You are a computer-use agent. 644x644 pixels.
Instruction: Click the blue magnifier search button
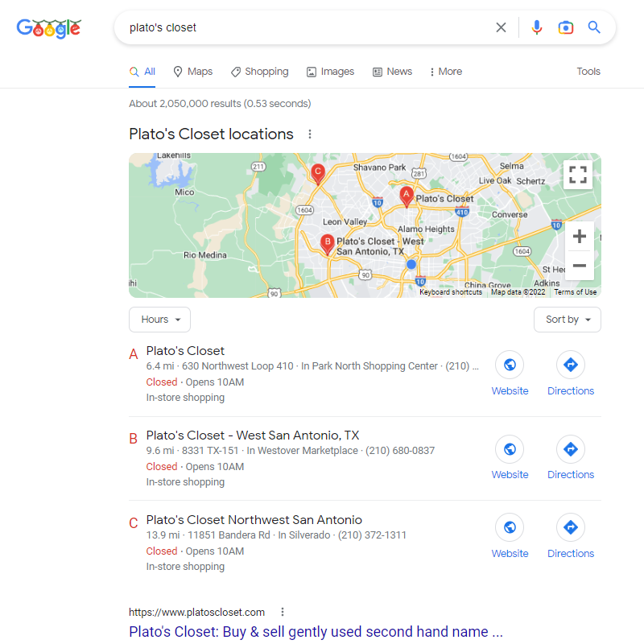pos(594,27)
